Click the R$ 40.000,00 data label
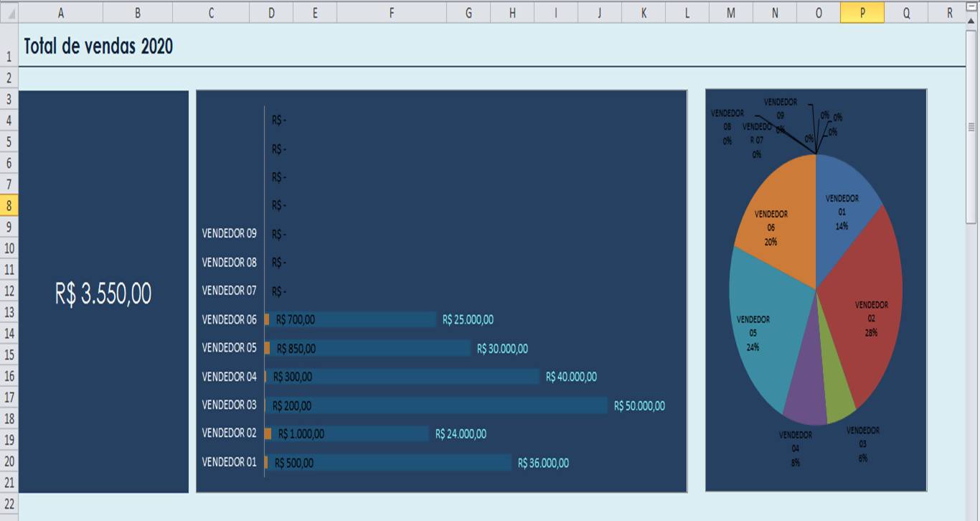 tap(571, 377)
